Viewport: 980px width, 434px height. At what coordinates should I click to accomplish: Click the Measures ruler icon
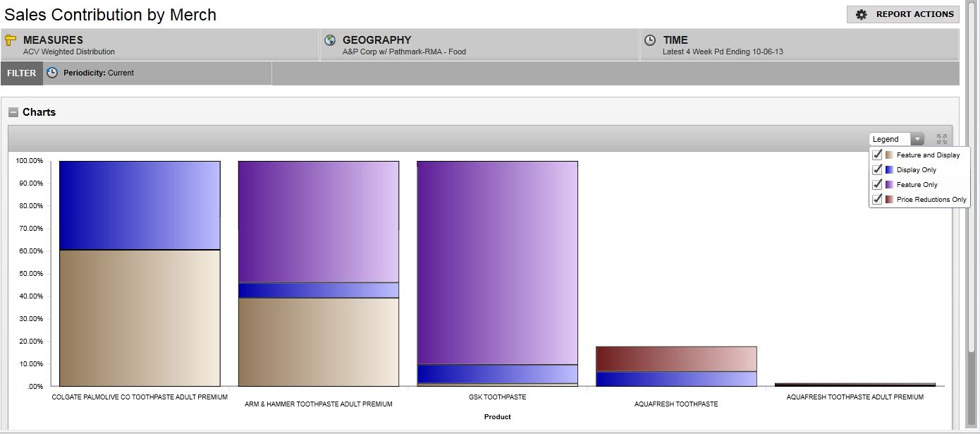[x=11, y=40]
